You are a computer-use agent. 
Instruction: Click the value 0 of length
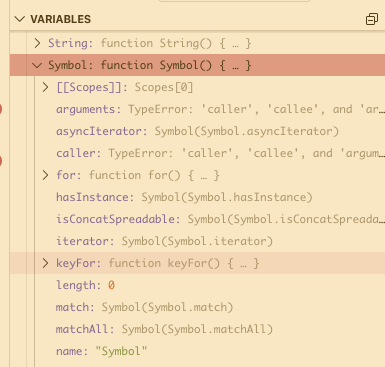pyautogui.click(x=111, y=285)
